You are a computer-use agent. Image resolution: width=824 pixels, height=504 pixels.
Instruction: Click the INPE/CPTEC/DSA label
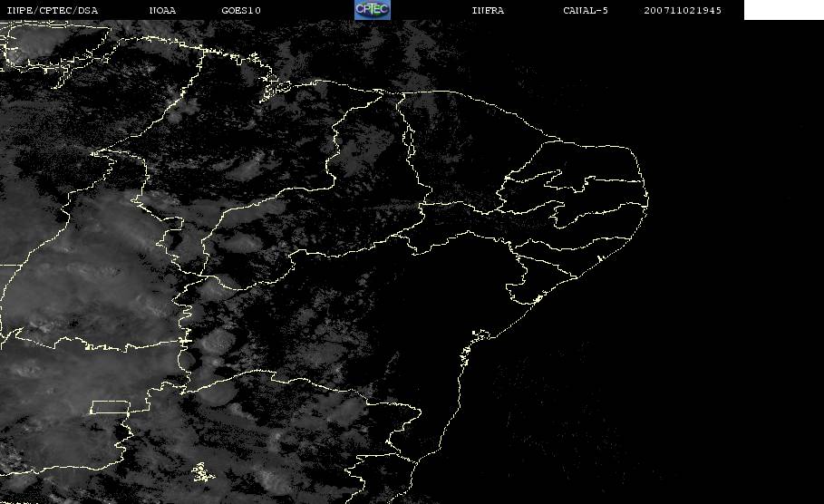pos(52,11)
